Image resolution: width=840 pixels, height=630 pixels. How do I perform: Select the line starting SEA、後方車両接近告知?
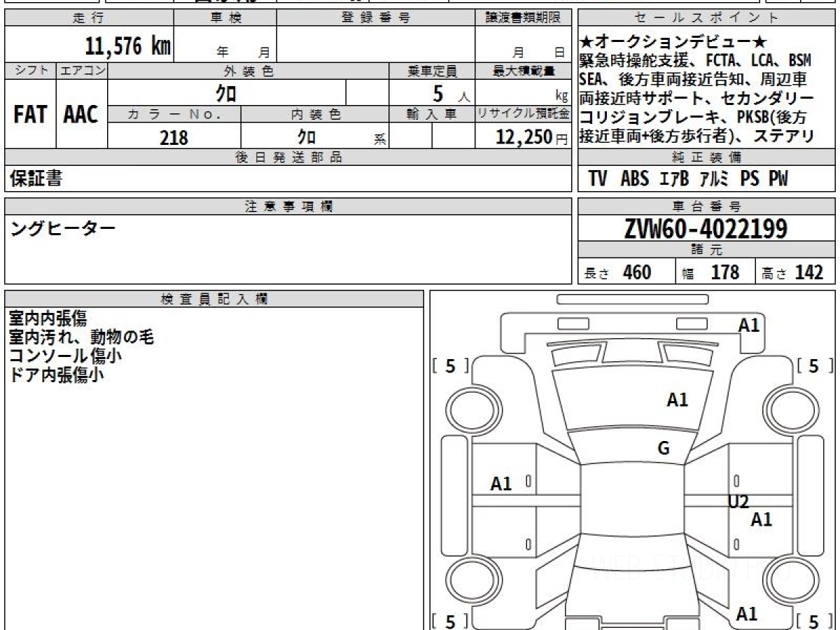[x=693, y=80]
